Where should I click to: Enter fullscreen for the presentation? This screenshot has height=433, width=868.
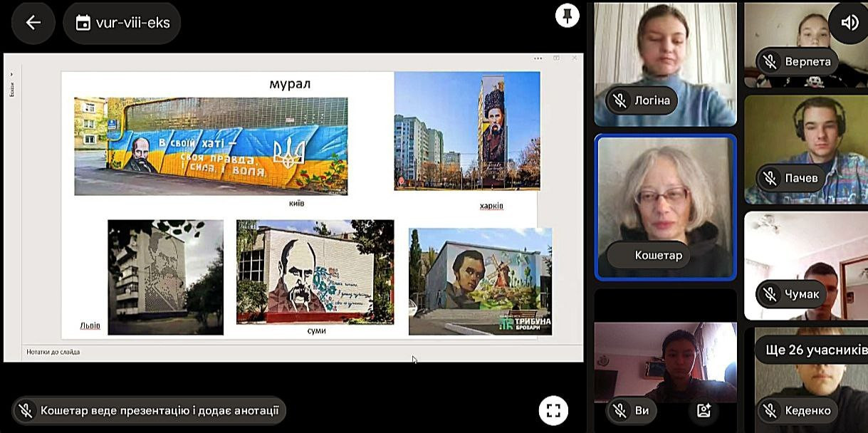pyautogui.click(x=553, y=410)
